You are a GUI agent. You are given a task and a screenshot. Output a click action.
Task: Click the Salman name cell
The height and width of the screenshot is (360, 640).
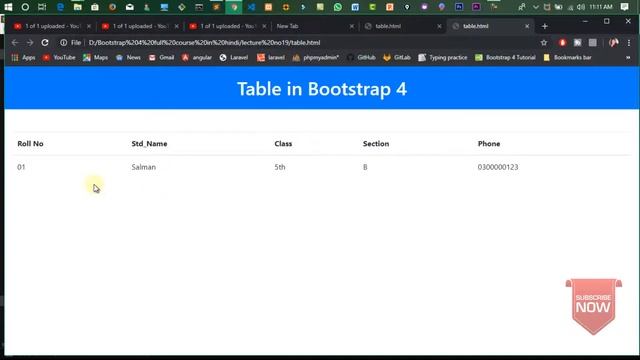click(x=144, y=167)
